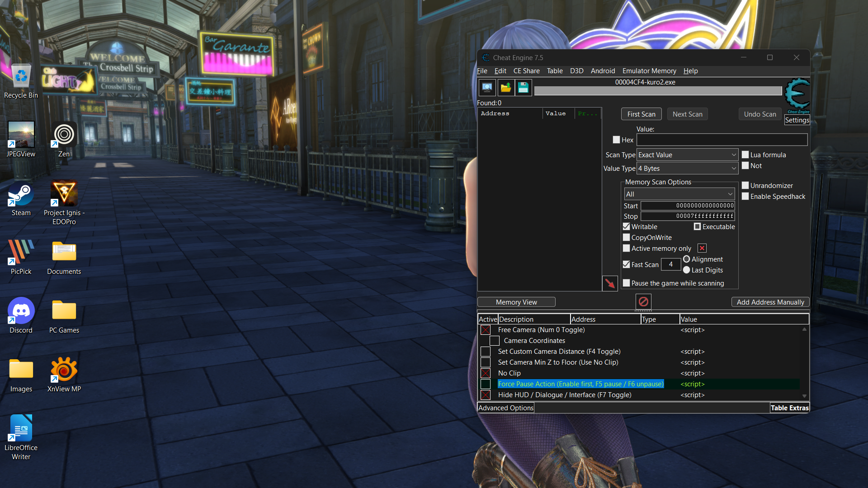Select the PicPick desktop shortcut

pos(21,257)
